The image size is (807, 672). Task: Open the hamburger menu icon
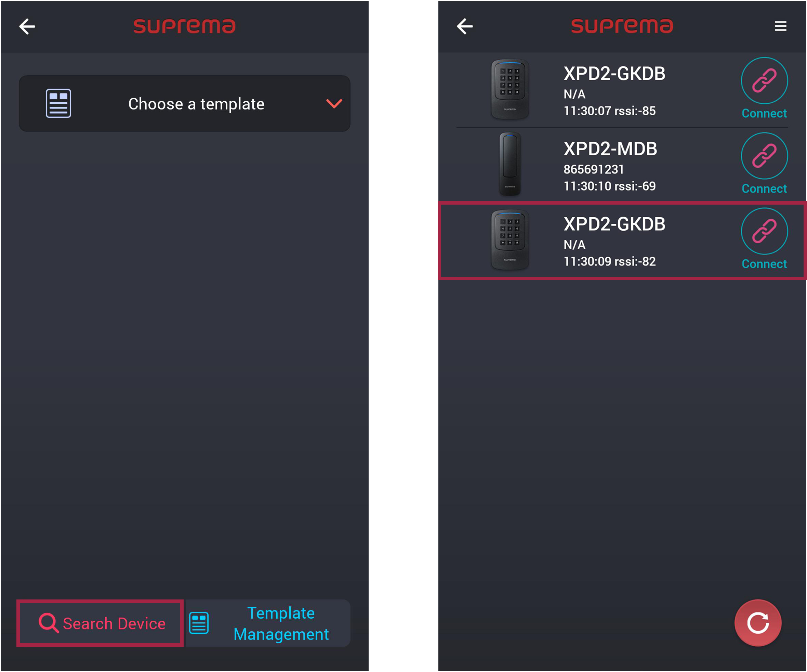coord(780,26)
